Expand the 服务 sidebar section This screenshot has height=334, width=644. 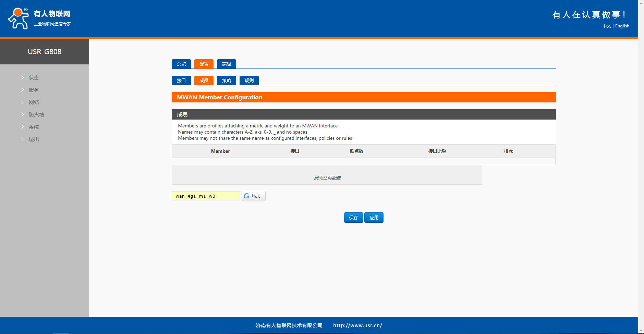tap(34, 90)
